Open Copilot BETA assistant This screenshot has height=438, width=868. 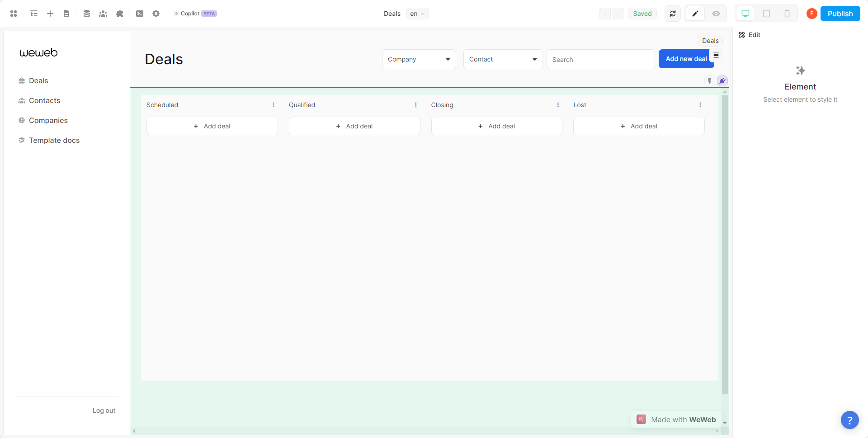tap(195, 14)
